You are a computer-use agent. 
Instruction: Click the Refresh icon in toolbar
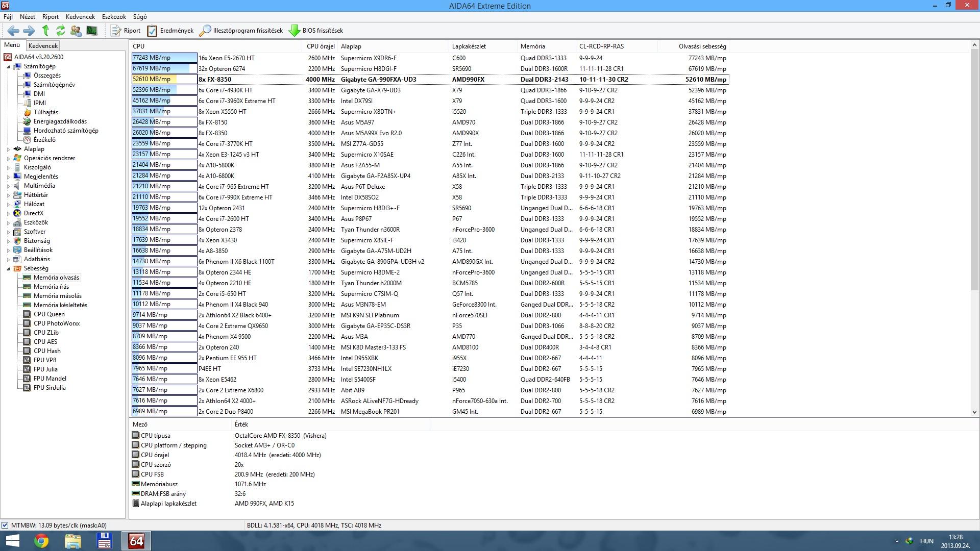tap(61, 31)
